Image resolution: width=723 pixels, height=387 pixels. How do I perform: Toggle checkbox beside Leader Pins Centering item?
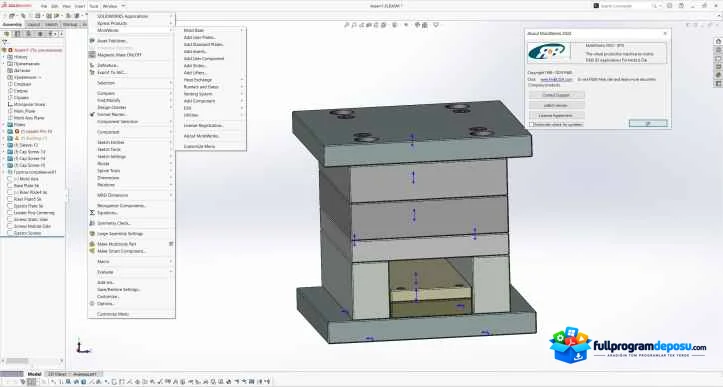pyautogui.click(x=10, y=213)
